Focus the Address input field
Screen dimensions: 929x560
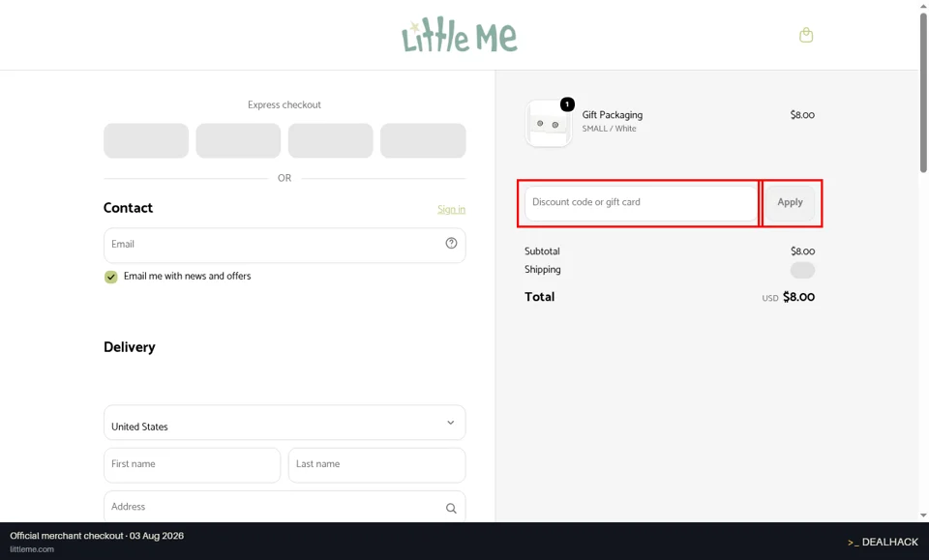(285, 508)
